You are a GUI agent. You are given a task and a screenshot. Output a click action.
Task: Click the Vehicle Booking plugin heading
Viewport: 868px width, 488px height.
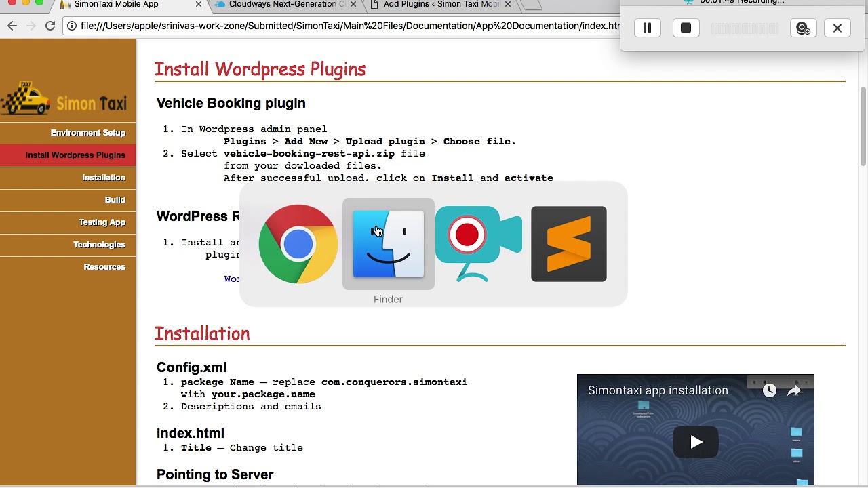(x=231, y=103)
